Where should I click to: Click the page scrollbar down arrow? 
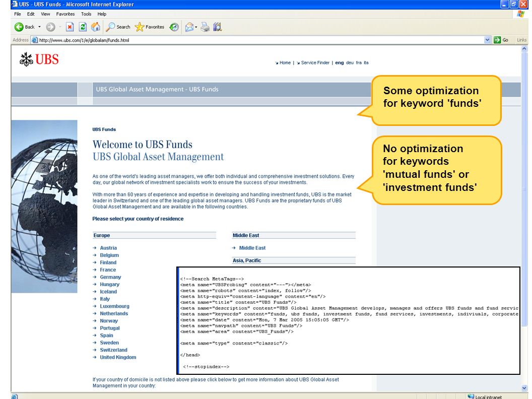[x=524, y=387]
